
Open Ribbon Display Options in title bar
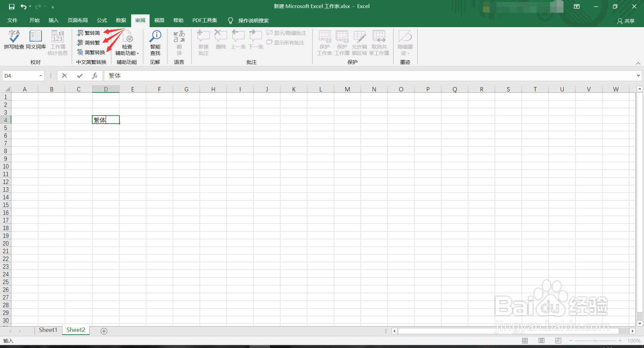coord(577,6)
